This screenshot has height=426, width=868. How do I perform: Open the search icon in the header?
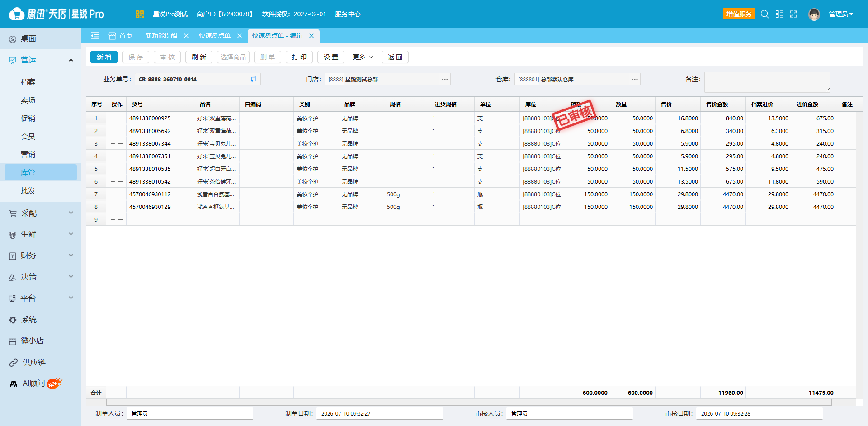pos(764,14)
